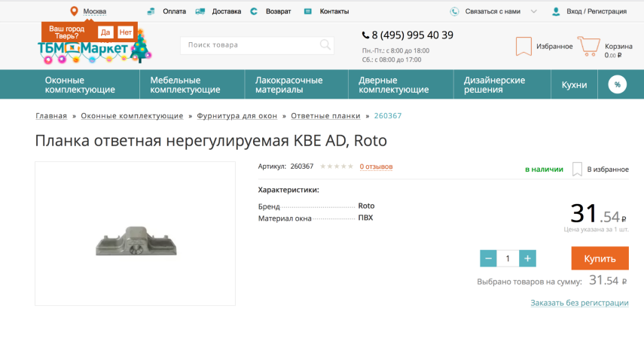Open Корзина cart label
The image size is (644, 345).
pos(618,47)
